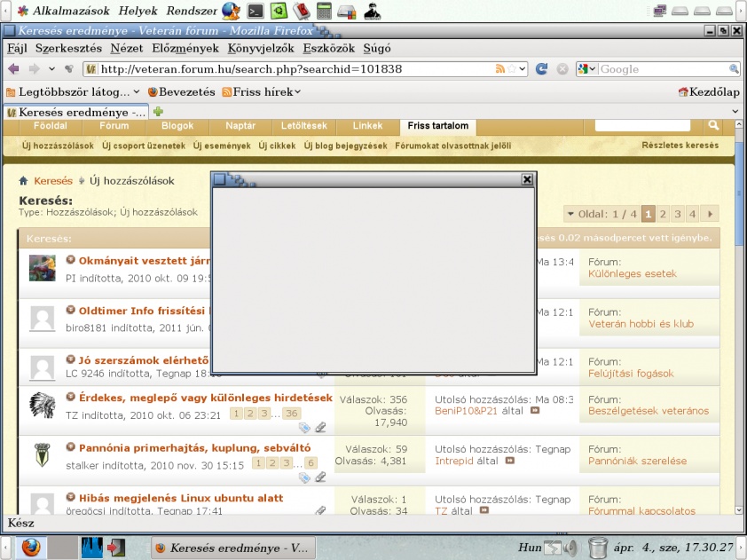747x560 pixels.
Task: Click the Firefox reload page icon
Action: click(x=541, y=69)
